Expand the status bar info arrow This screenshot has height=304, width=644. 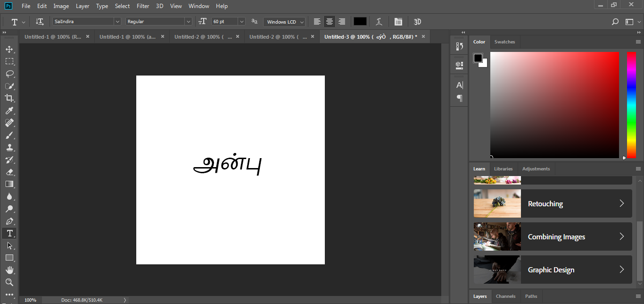click(x=125, y=300)
